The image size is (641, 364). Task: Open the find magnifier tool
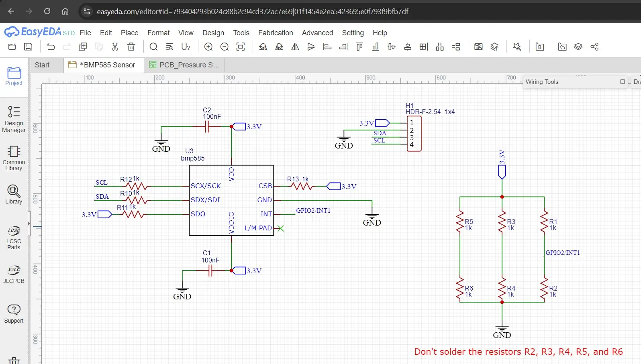(x=153, y=47)
